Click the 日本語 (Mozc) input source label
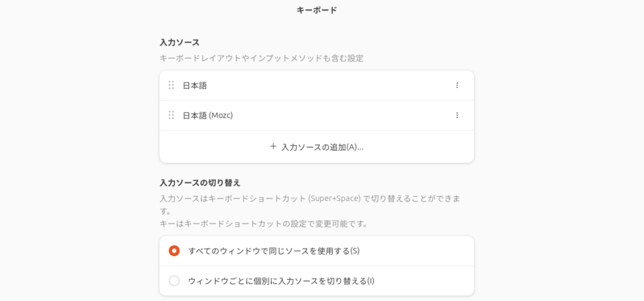The height and width of the screenshot is (301, 644). click(x=208, y=116)
